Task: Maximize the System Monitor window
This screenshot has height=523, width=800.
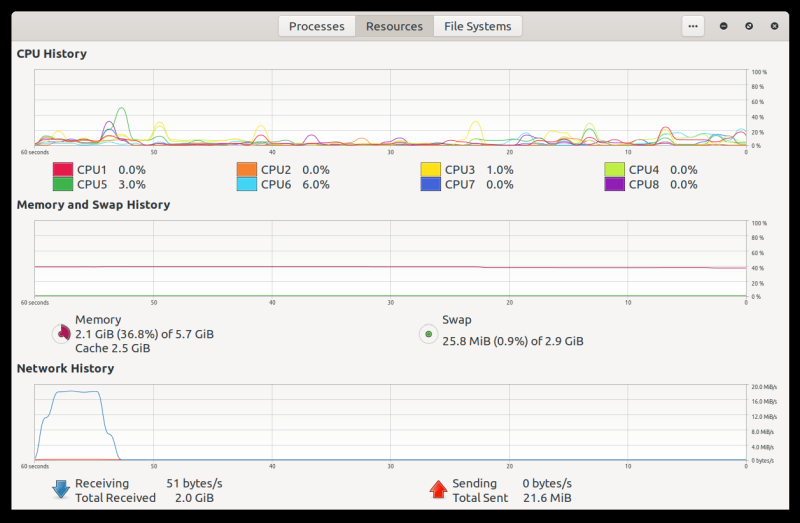Action: [749, 26]
